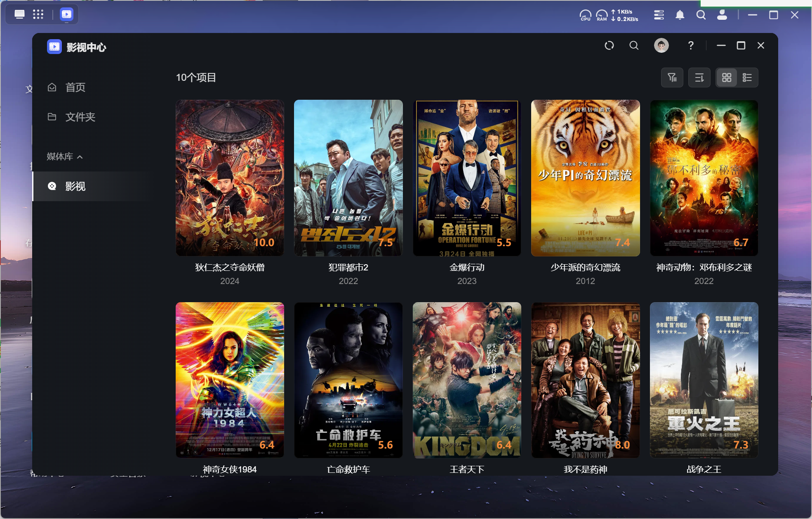
Task: Click the CPU usage gauge icon
Action: click(585, 15)
